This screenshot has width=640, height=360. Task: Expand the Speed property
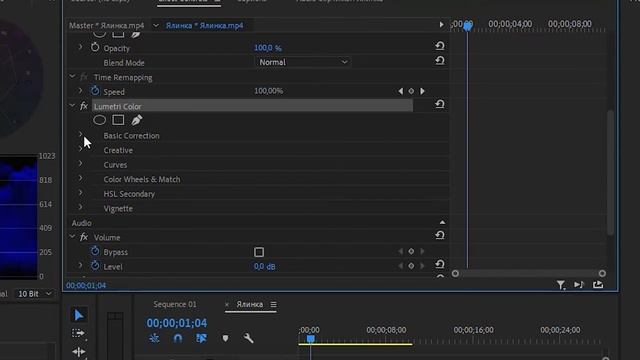pos(80,91)
